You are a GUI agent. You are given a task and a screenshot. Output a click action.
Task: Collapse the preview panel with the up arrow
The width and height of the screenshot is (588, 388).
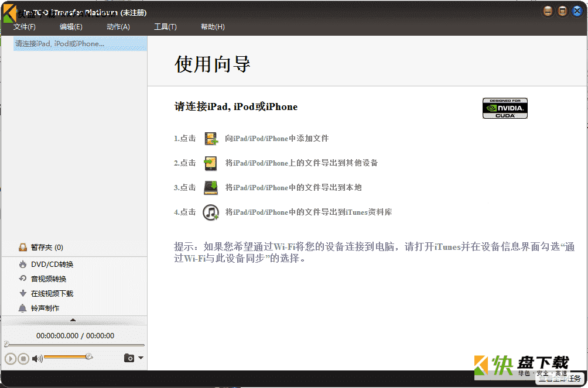click(73, 320)
